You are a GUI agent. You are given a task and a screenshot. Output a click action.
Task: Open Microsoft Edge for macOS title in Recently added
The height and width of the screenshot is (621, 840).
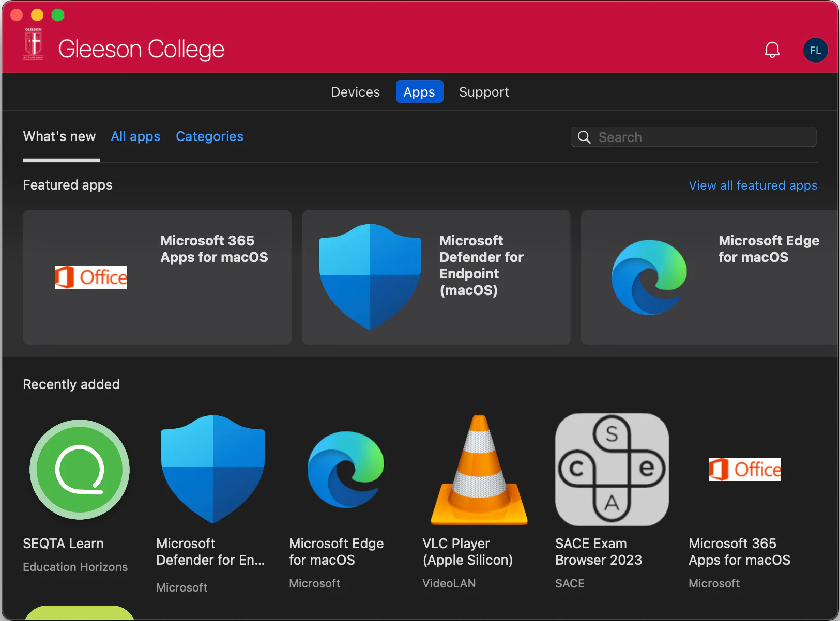pos(336,552)
